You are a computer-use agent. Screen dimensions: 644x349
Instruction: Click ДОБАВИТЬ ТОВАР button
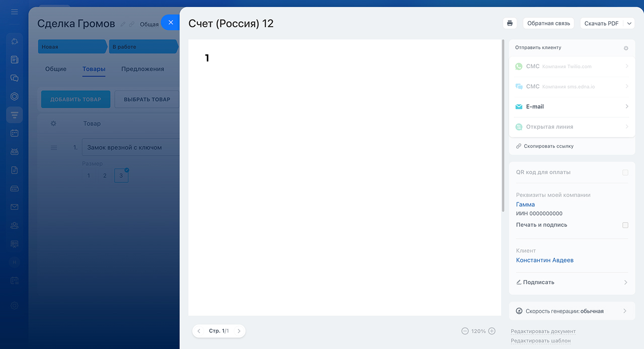coord(75,99)
